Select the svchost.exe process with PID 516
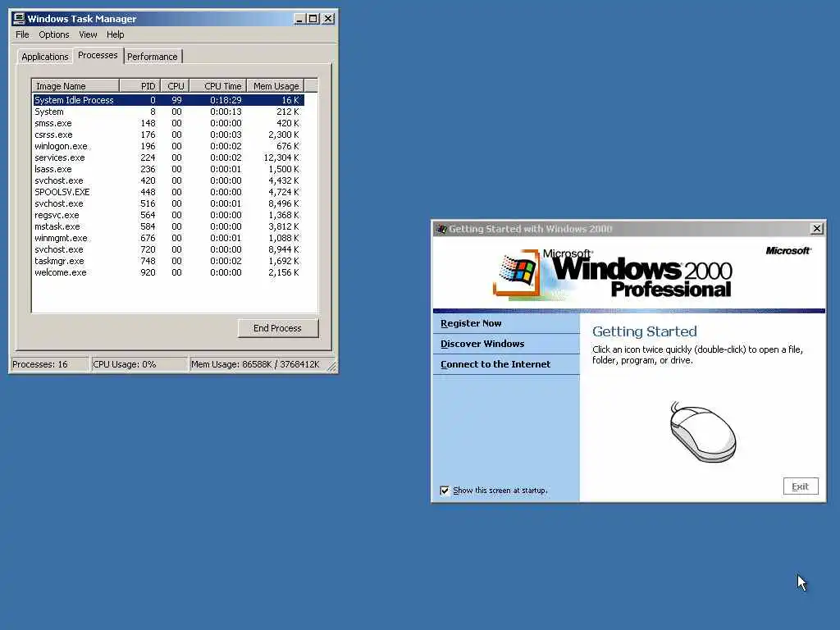The image size is (840, 630). (x=168, y=203)
